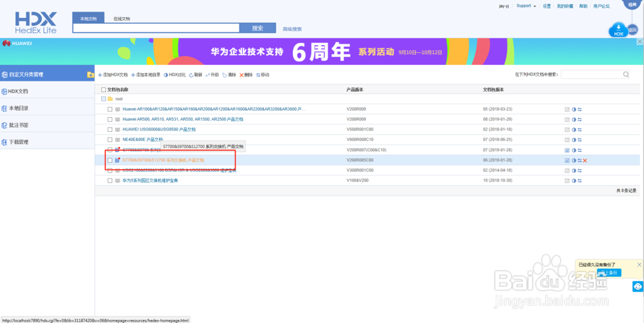Click compare icon for the AR500, AR510 row
Image resolution: width=644 pixels, height=323 pixels.
tap(574, 120)
